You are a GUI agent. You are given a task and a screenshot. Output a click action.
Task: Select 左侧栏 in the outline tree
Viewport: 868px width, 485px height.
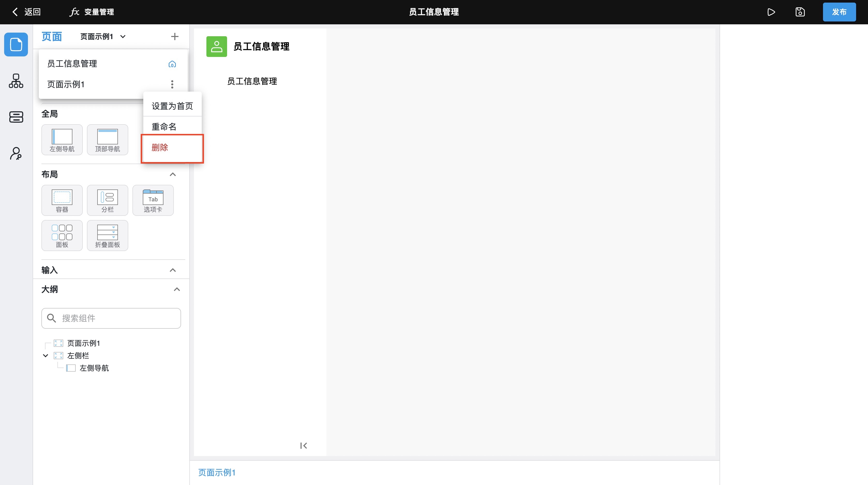point(78,356)
